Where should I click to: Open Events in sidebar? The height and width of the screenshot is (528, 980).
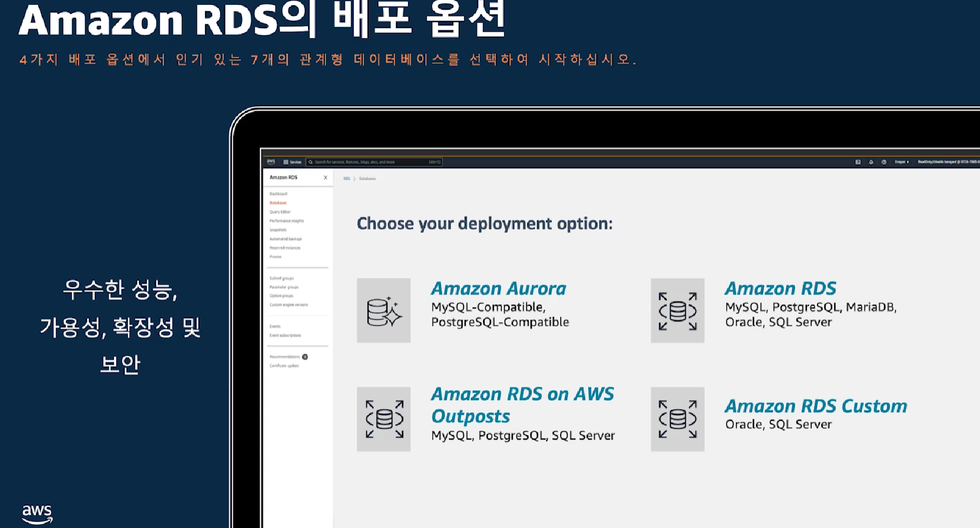pyautogui.click(x=275, y=327)
